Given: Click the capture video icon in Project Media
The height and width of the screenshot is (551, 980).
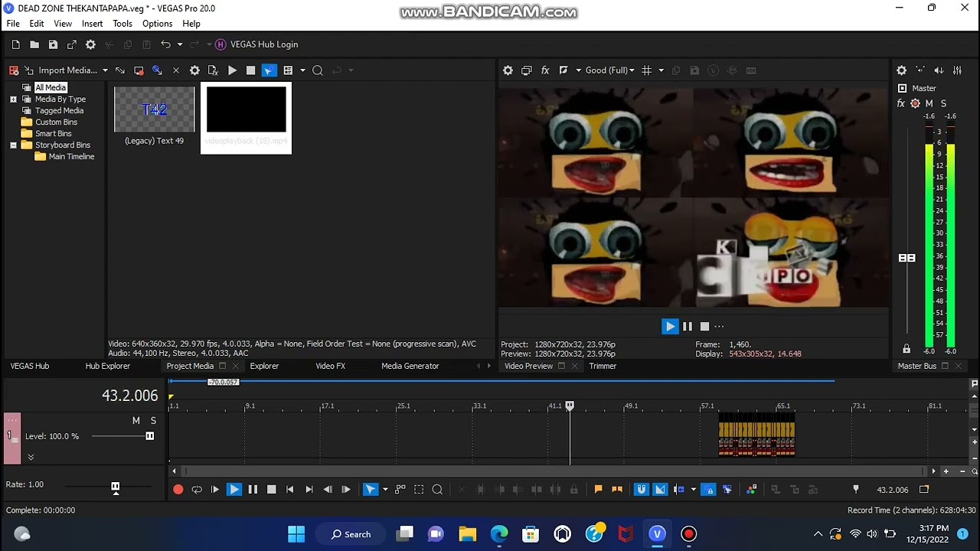Looking at the screenshot, I should 139,70.
